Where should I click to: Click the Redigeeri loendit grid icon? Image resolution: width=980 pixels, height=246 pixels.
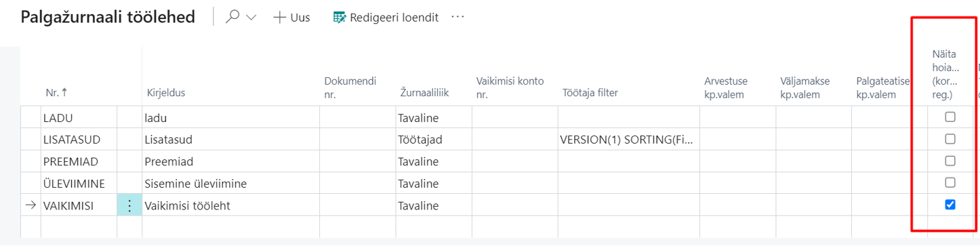tap(340, 18)
